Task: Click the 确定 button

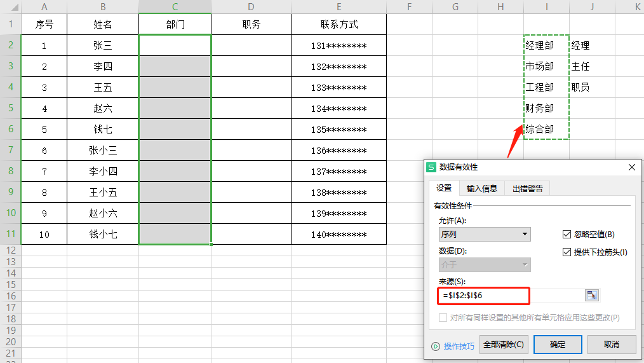Action: 558,345
